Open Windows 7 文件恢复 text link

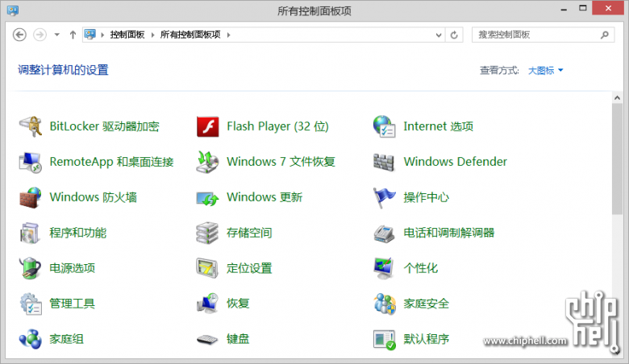coord(281,162)
